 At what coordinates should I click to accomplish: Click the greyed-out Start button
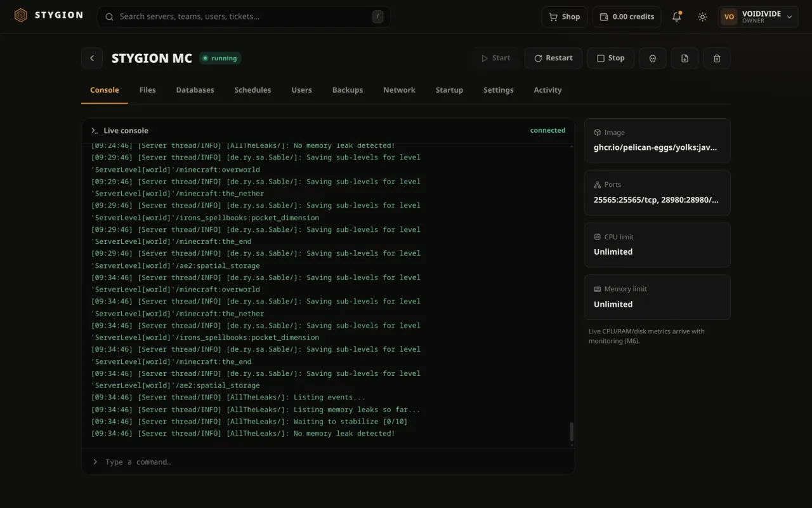tap(495, 58)
